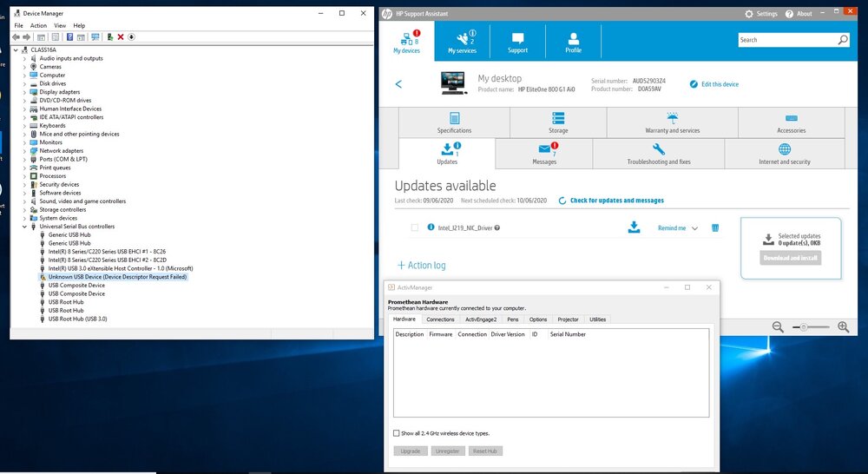Adjust the HP zoom slider handle

tap(803, 327)
